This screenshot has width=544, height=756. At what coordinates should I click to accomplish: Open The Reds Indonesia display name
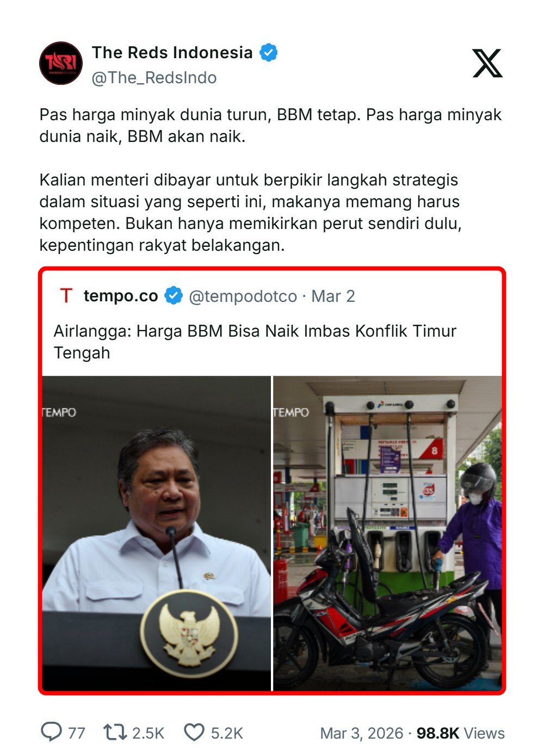tap(172, 52)
